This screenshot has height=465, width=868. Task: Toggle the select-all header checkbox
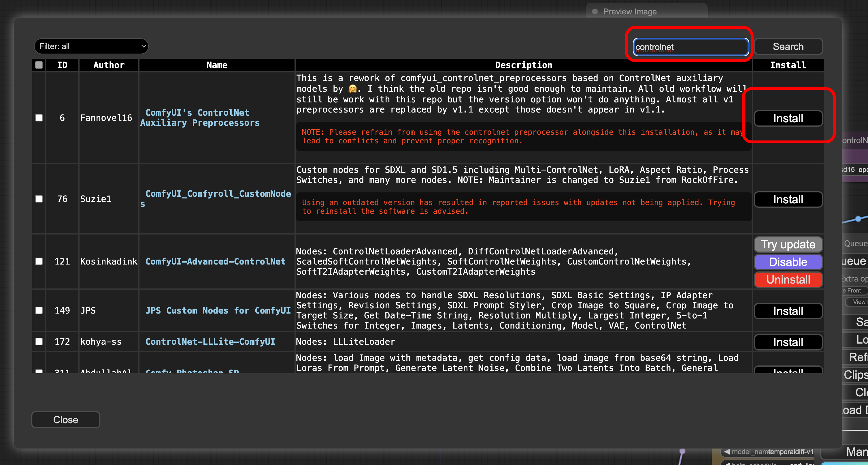click(39, 65)
